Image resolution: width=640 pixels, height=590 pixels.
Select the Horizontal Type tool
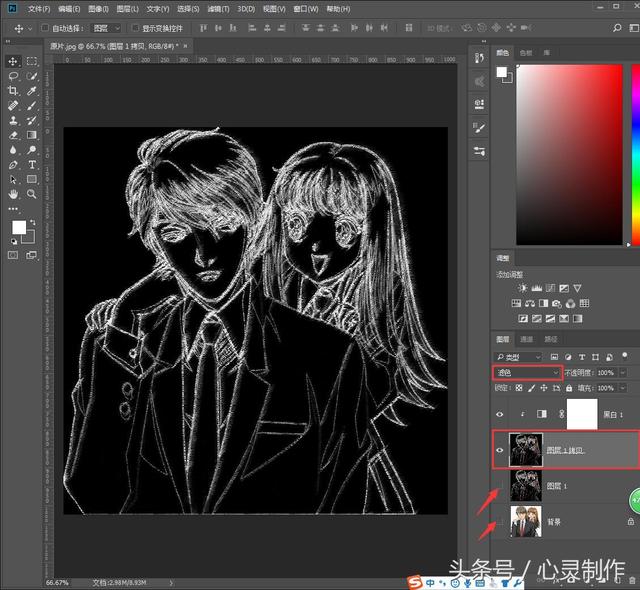click(x=32, y=165)
